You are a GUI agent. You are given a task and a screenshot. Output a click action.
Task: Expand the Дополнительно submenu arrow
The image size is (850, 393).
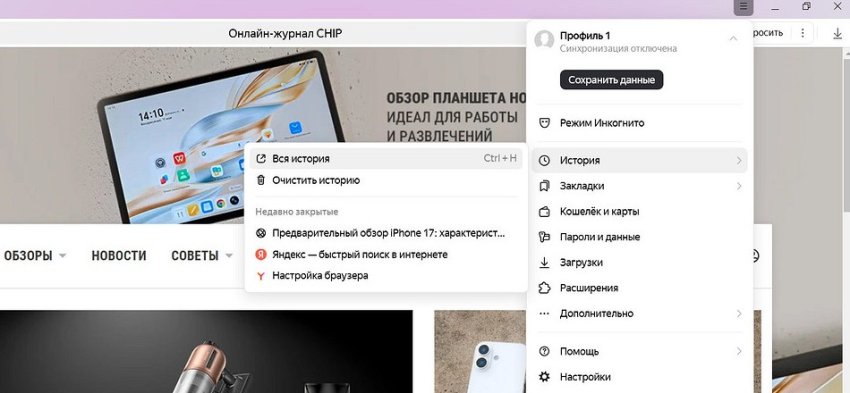pyautogui.click(x=739, y=313)
